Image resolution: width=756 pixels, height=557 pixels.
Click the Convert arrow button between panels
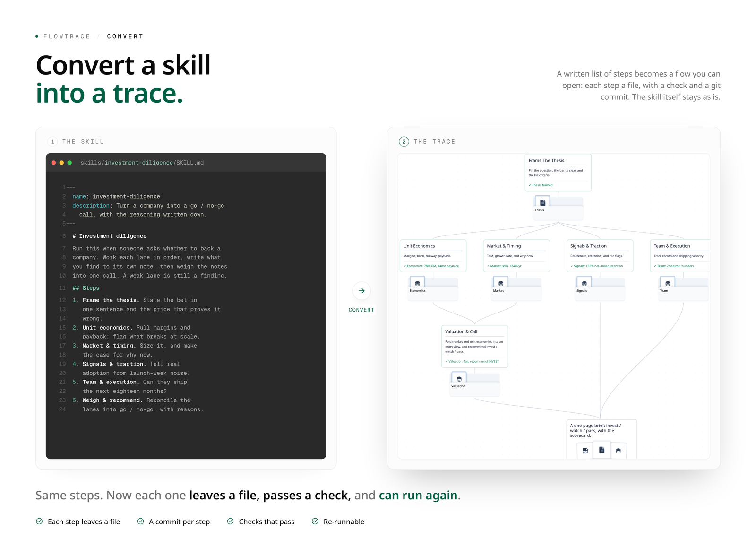(x=361, y=291)
